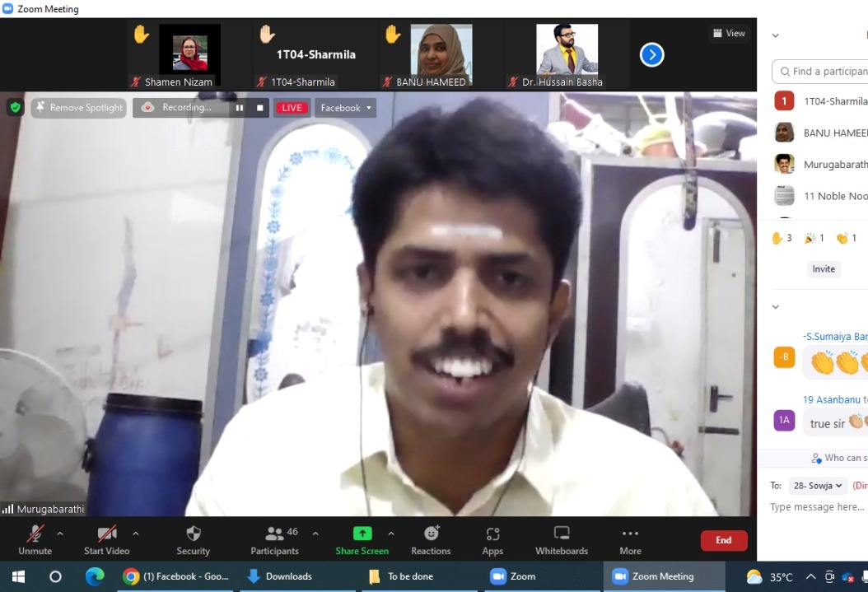Click the Type message here field
Image resolution: width=868 pixels, height=592 pixels.
tap(818, 507)
